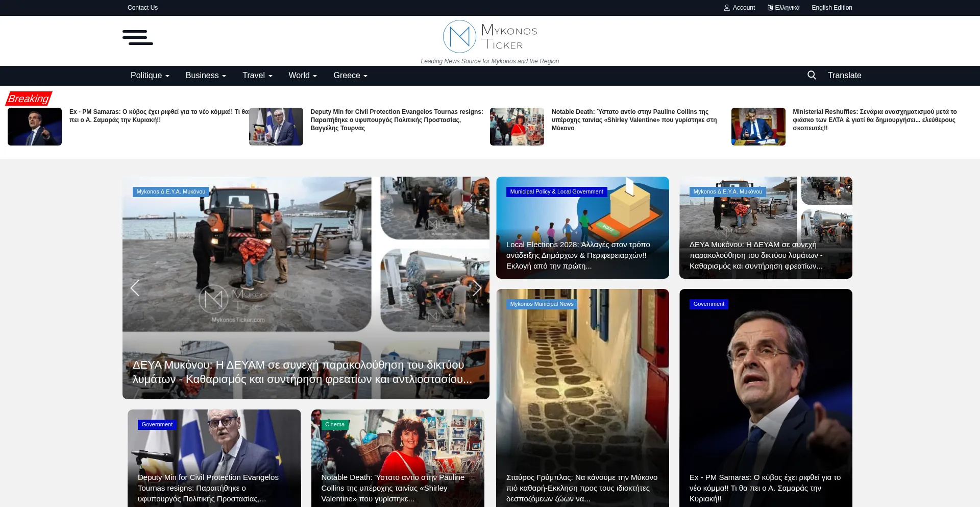Open the World menu item
Viewport: 980px width, 507px height.
click(x=303, y=75)
